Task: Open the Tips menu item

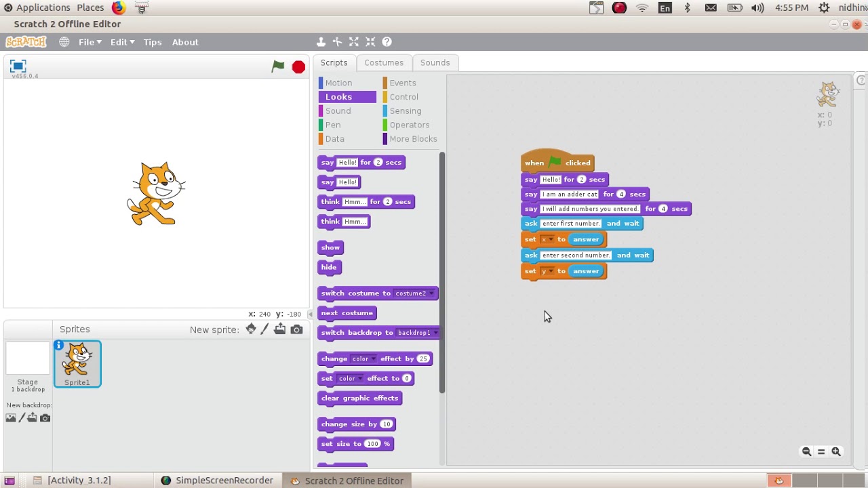Action: [153, 42]
